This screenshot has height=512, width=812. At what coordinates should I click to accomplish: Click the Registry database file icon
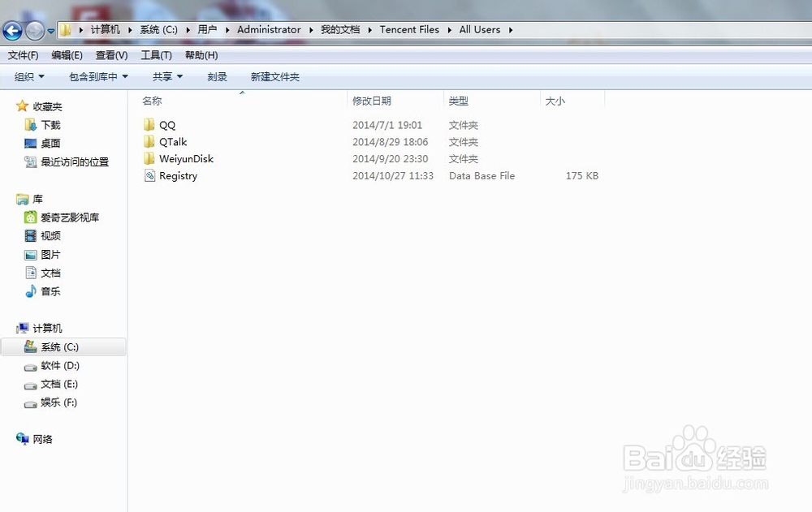tap(149, 175)
